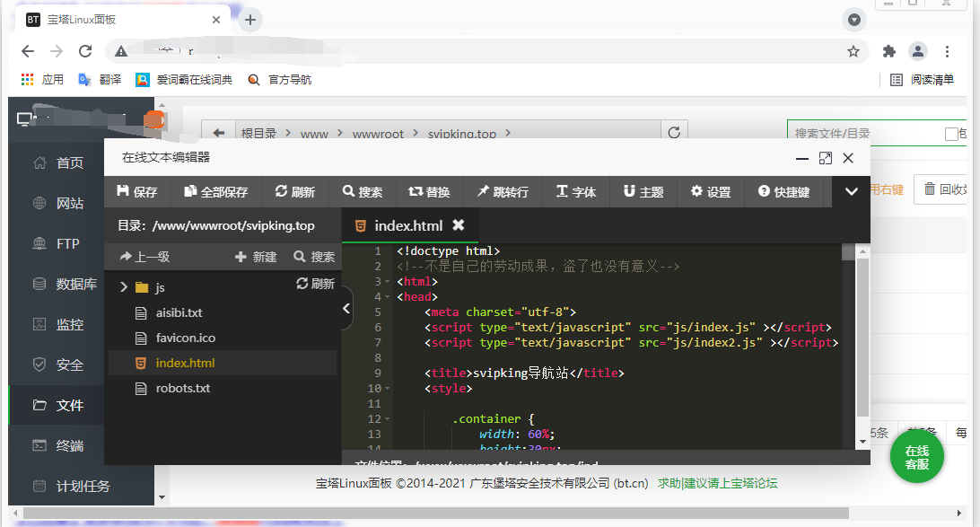980x527 pixels.
Task: Open the 阅读清单 reading list
Action: tap(923, 79)
